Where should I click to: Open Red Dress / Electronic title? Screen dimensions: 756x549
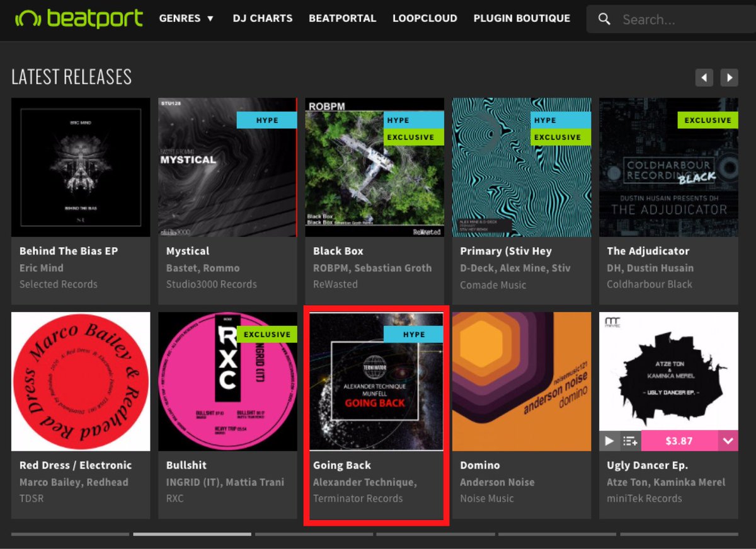[76, 465]
